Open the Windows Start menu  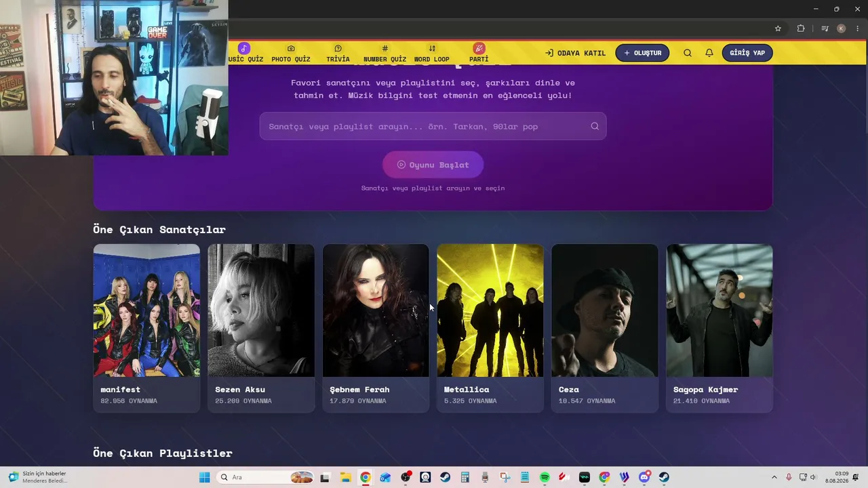(204, 477)
